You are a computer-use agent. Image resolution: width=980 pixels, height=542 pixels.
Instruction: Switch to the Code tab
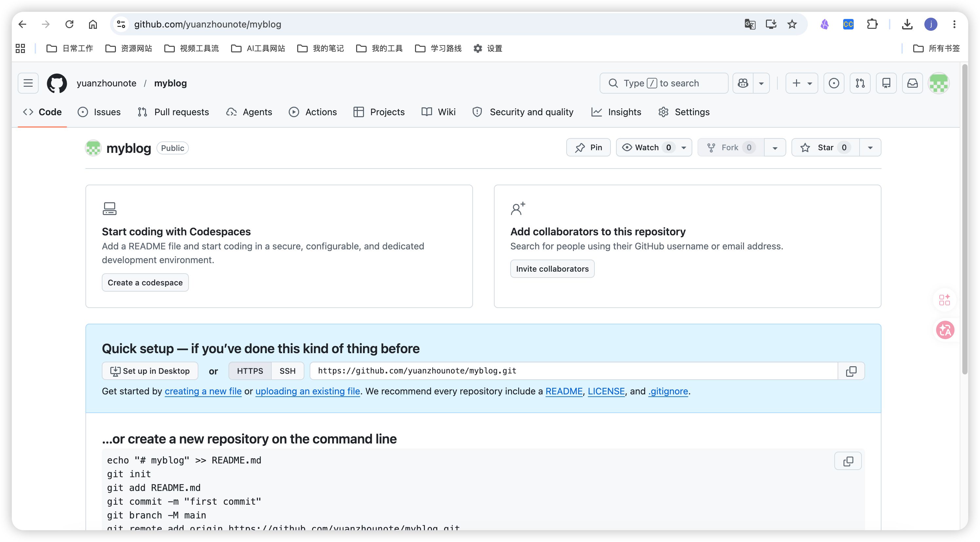click(42, 112)
